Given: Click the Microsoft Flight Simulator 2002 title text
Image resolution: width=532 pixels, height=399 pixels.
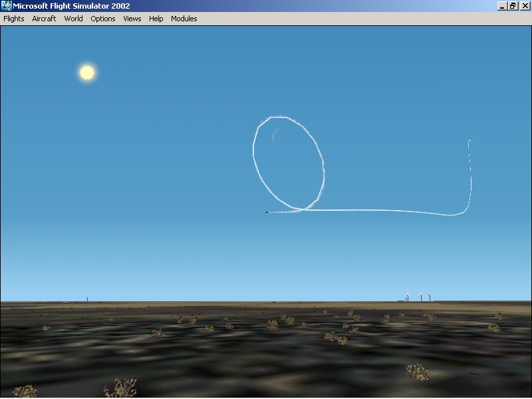Looking at the screenshot, I should [x=71, y=6].
